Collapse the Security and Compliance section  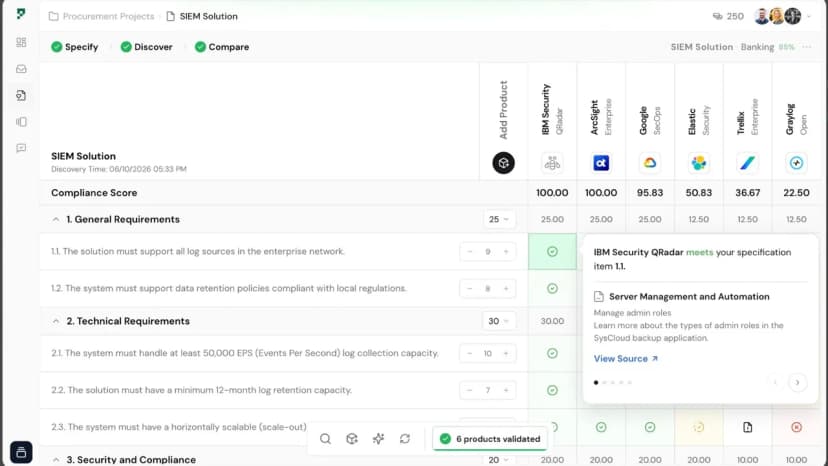[x=56, y=460]
